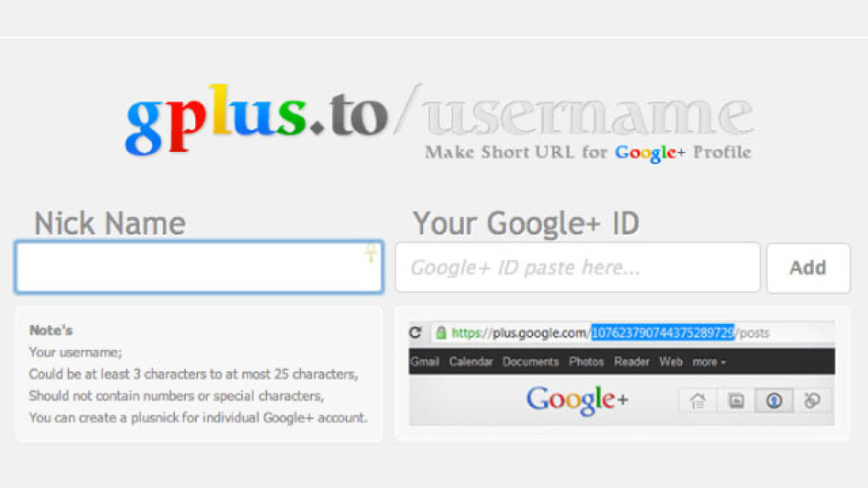Click the 'Should not contain numbers' note line

pos(176,395)
